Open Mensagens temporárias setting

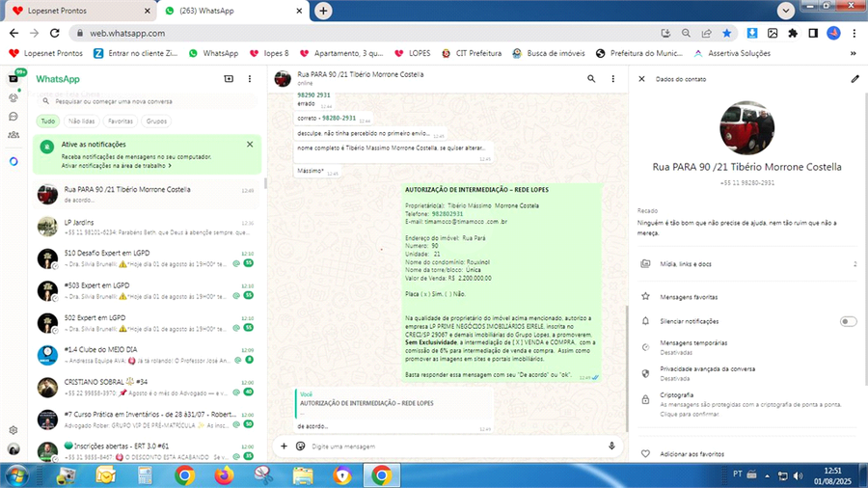coord(747,347)
